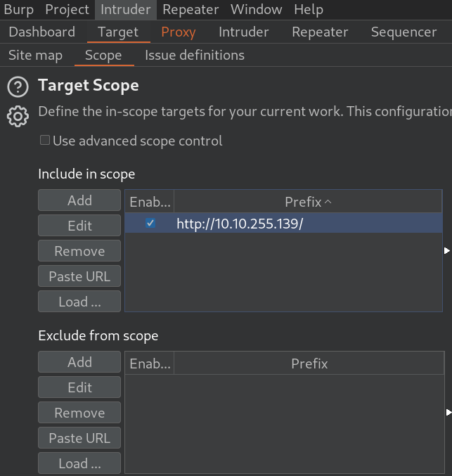Viewport: 452px width, 476px height.
Task: Click the exclude-scope Enab... column header
Action: pos(150,364)
